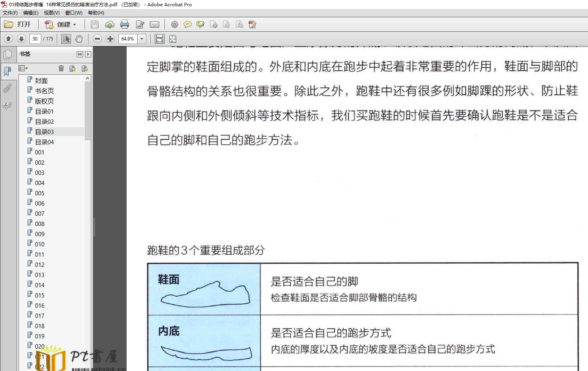Click the sticky note comment icon
Image resolution: width=588 pixels, height=371 pixels.
click(188, 24)
